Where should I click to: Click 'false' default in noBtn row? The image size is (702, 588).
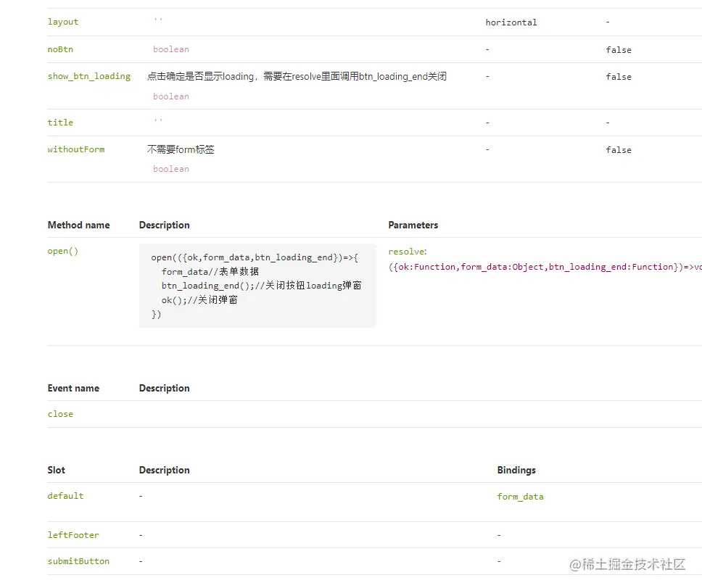point(619,50)
